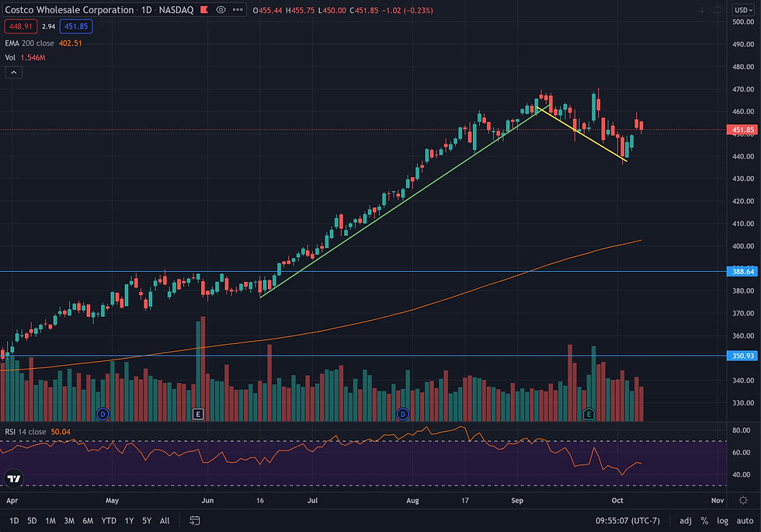Select the All time range
This screenshot has height=532, width=761.
coord(165,521)
